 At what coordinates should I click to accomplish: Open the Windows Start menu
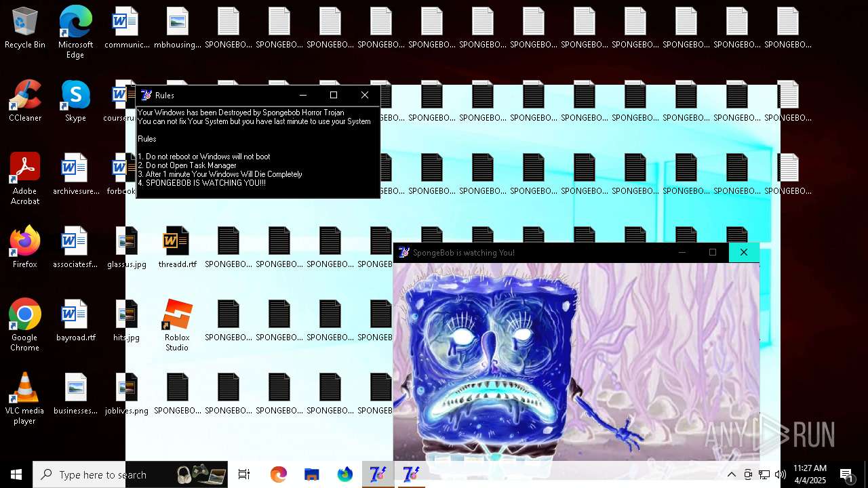click(x=16, y=474)
